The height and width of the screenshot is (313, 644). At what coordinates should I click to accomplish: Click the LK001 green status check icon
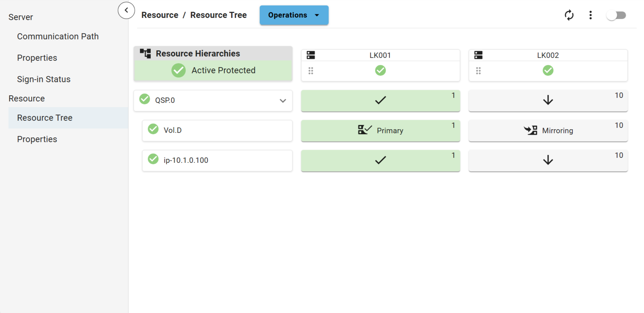(380, 70)
